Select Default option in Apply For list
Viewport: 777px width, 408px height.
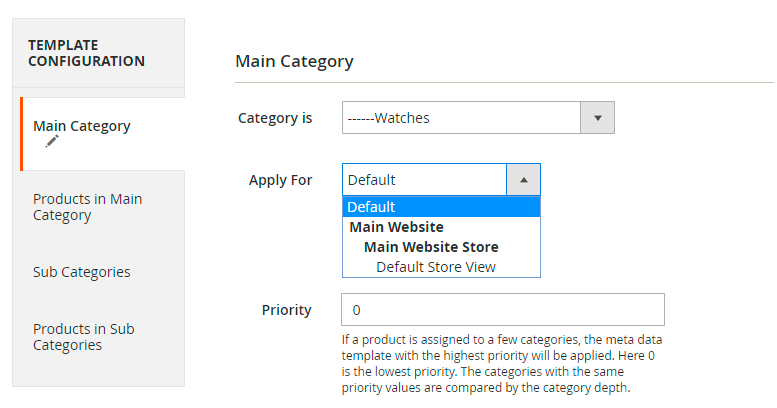pyautogui.click(x=441, y=207)
